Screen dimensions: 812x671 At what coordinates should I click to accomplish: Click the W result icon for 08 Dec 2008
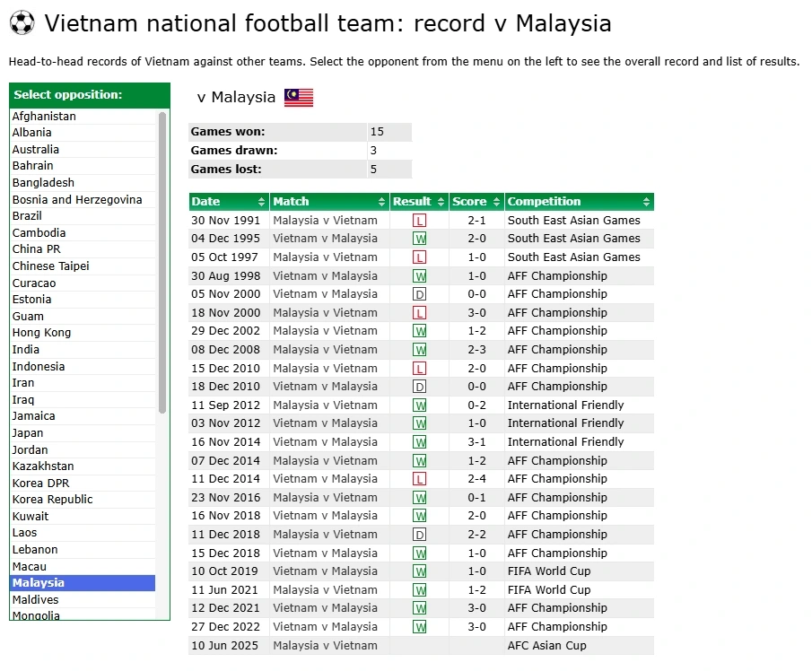(x=420, y=350)
